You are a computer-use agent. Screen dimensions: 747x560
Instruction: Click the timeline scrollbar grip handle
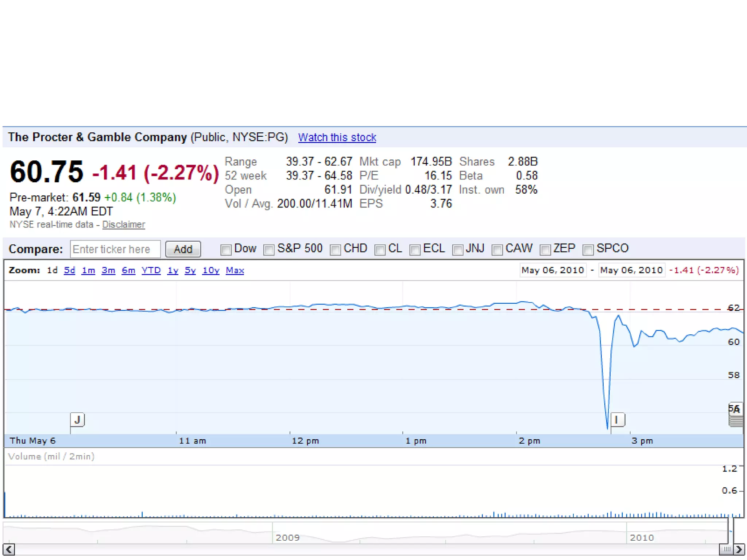[x=727, y=549]
